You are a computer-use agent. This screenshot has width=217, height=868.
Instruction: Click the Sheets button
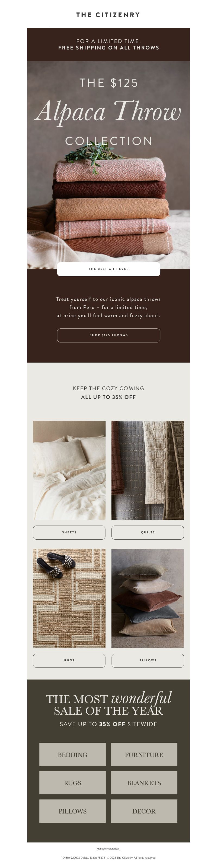click(x=69, y=532)
